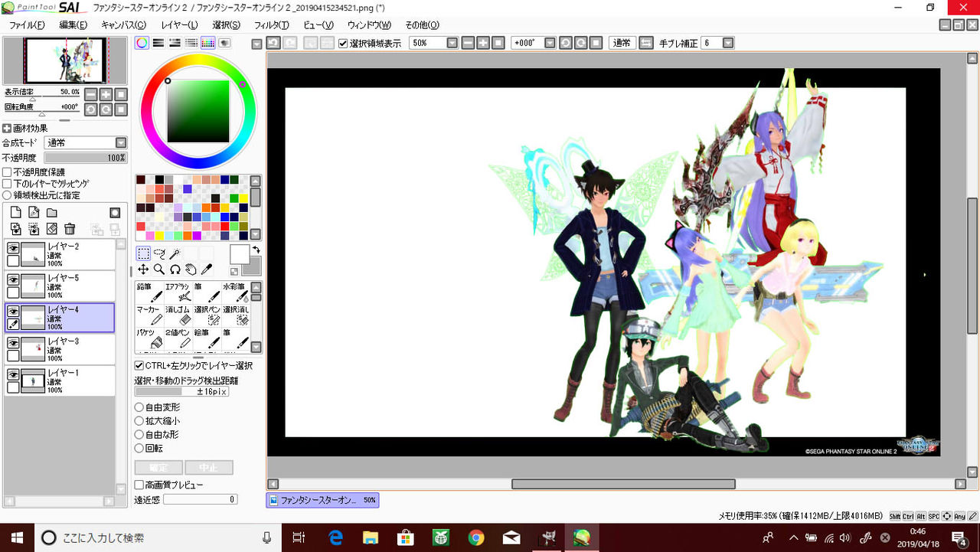Image resolution: width=980 pixels, height=552 pixels.
Task: Open the キャンバス menu
Action: (123, 25)
